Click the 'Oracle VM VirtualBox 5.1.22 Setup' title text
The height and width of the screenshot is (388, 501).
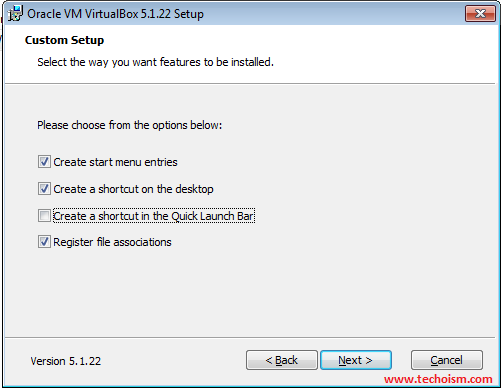click(x=115, y=14)
